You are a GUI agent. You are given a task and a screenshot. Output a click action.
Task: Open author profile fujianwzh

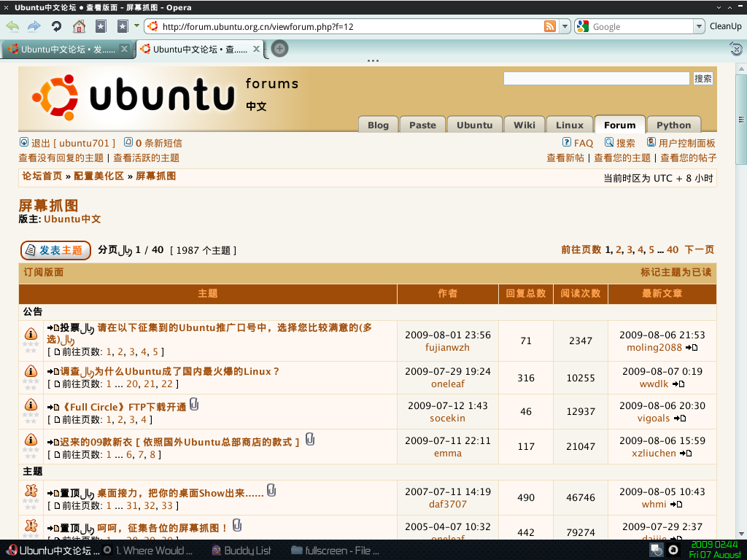[x=447, y=347]
